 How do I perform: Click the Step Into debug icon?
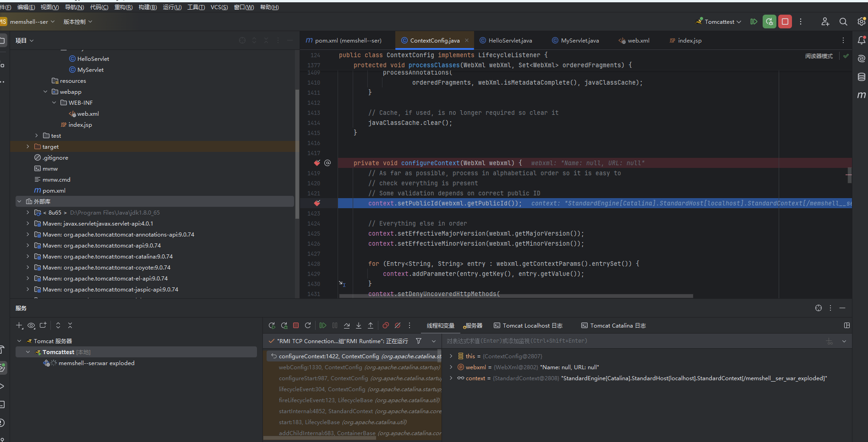[359, 325]
